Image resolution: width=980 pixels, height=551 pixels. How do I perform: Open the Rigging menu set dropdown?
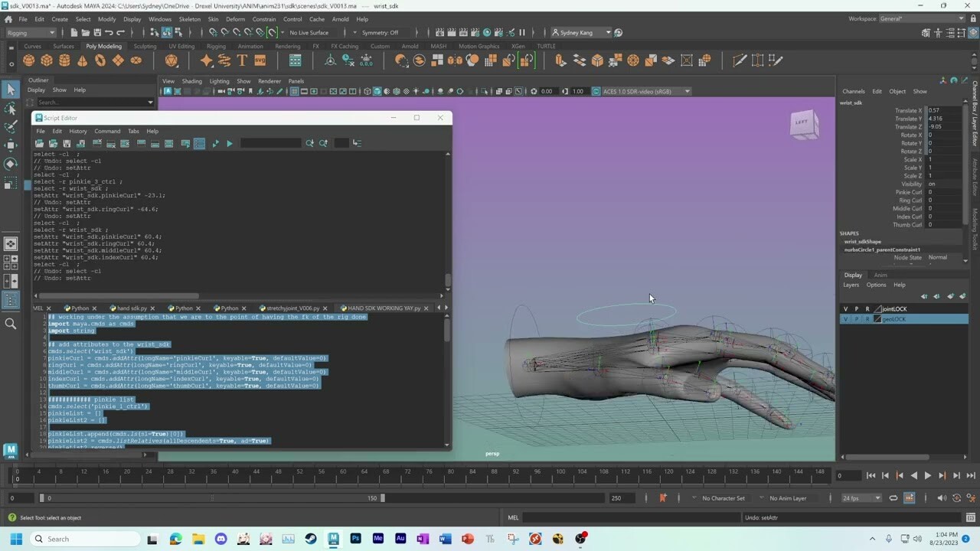[31, 33]
